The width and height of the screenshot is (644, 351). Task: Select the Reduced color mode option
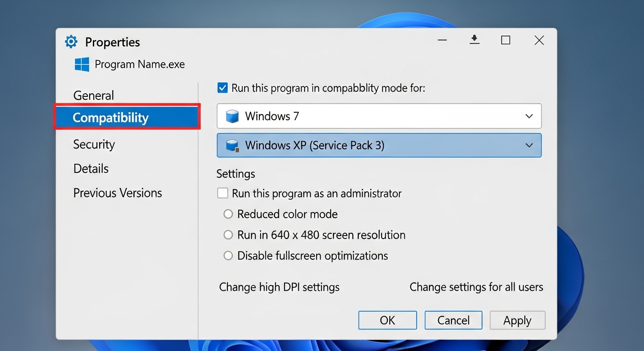coord(228,214)
